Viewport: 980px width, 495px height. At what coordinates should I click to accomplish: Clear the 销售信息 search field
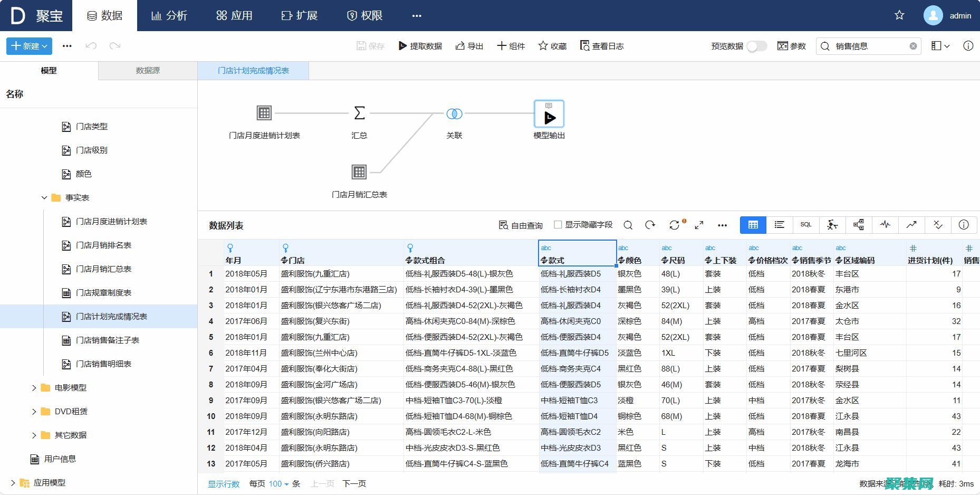coord(914,46)
